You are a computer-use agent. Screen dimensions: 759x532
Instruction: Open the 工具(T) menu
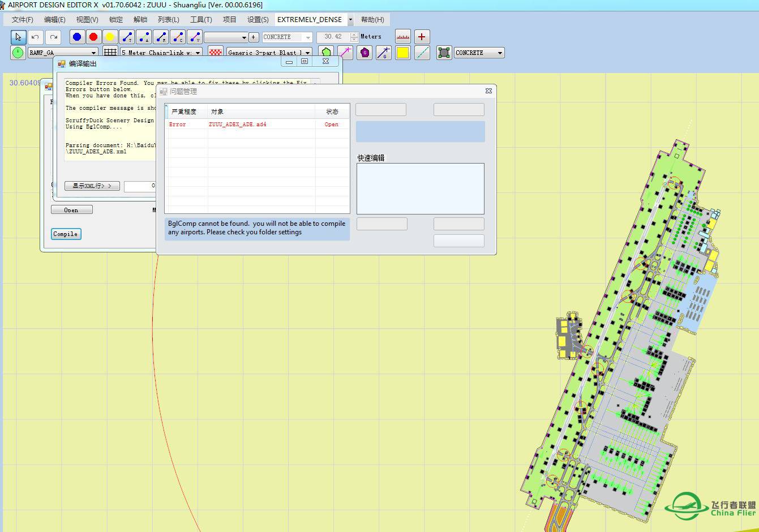(200, 20)
